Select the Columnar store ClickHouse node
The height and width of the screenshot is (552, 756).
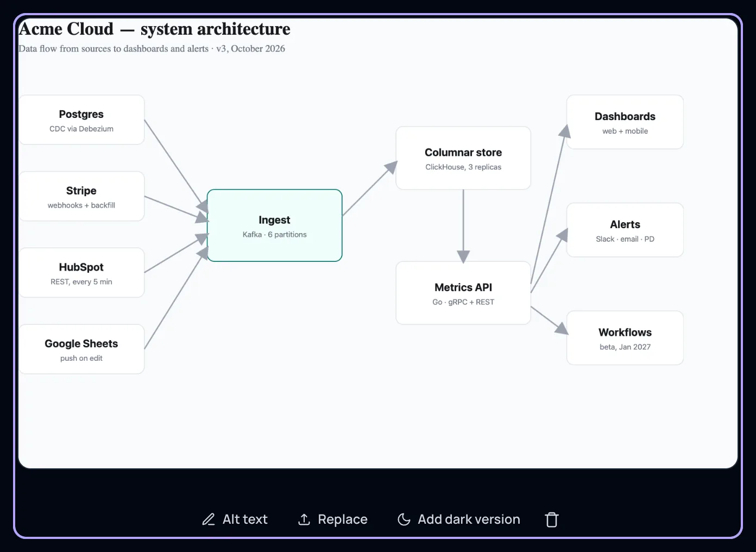463,158
